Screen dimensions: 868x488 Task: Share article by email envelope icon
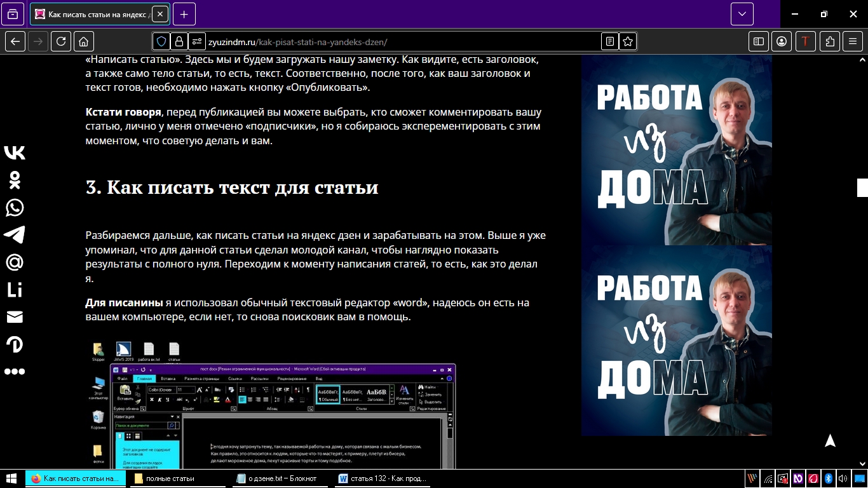point(14,317)
